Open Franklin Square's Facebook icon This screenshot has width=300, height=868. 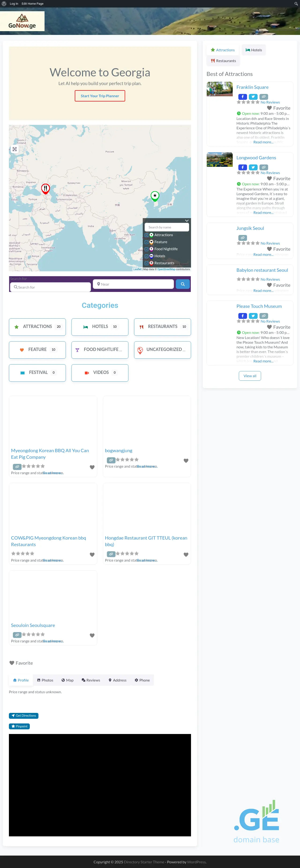[x=242, y=97]
